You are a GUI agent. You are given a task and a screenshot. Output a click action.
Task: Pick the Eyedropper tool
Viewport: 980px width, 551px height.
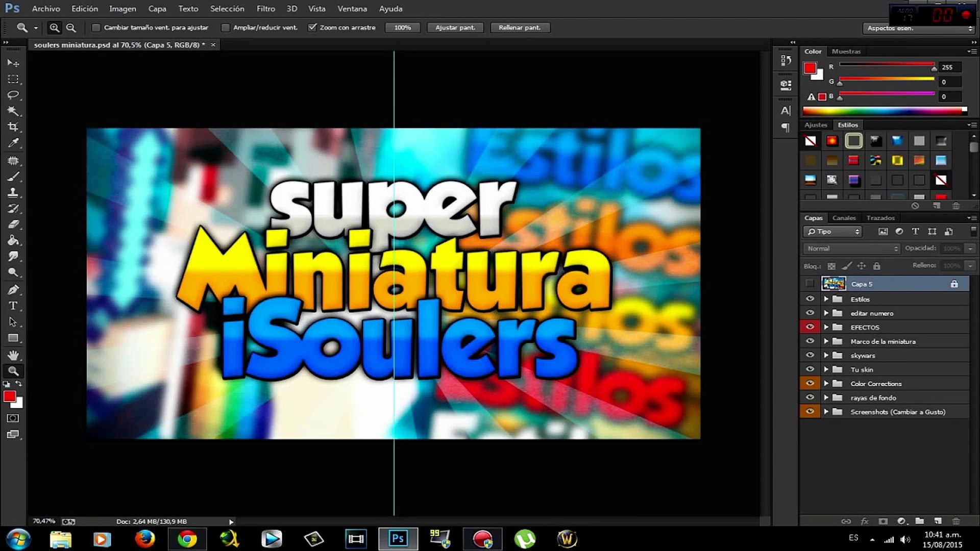pos(13,143)
